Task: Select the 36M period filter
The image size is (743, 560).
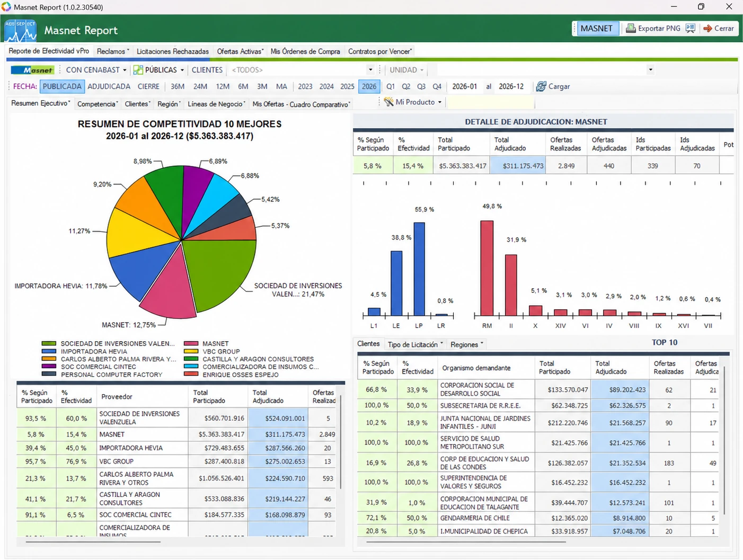Action: [178, 86]
